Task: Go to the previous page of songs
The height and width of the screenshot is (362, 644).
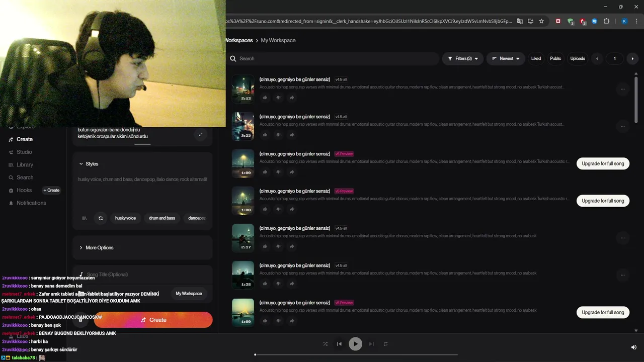Action: [x=597, y=59]
